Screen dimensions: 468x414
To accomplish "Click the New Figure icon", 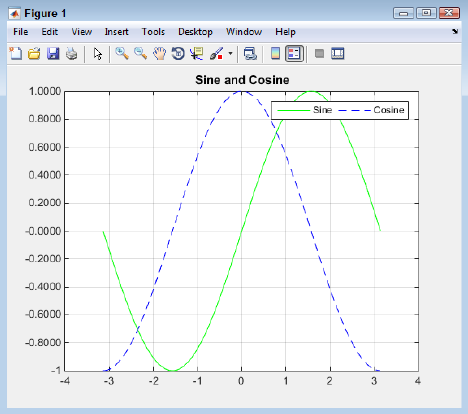I will pyautogui.click(x=15, y=53).
